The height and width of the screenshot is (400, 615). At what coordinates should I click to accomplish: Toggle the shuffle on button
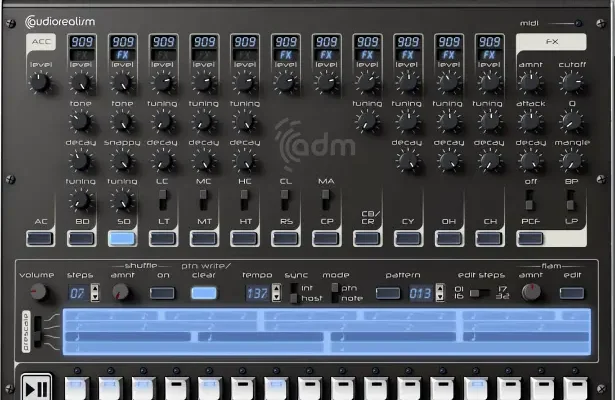162,293
